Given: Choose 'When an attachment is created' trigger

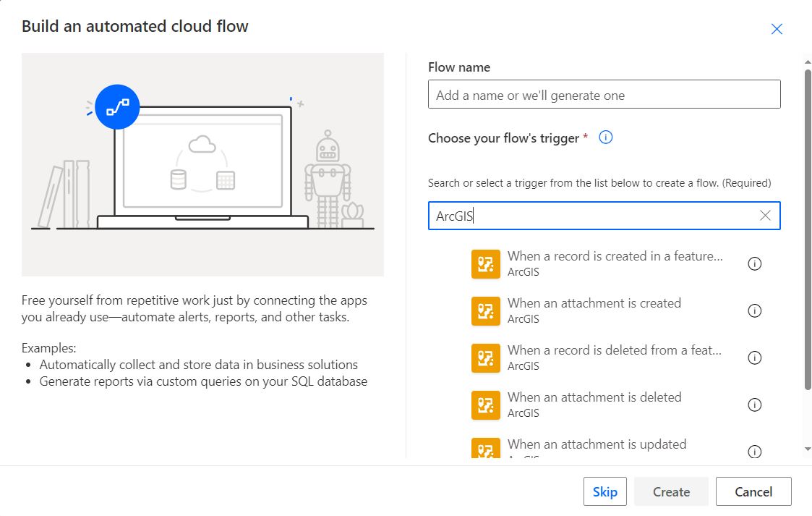Looking at the screenshot, I should [x=594, y=303].
